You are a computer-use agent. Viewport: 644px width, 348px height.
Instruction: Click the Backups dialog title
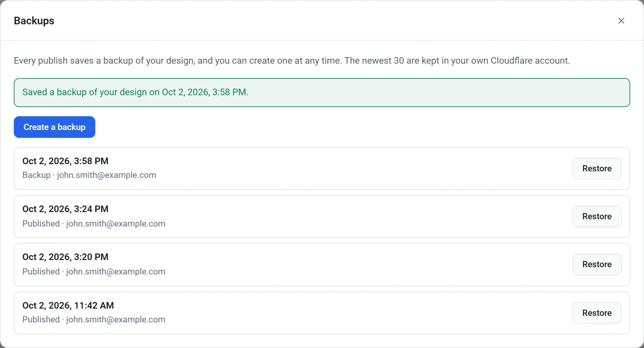pos(34,21)
